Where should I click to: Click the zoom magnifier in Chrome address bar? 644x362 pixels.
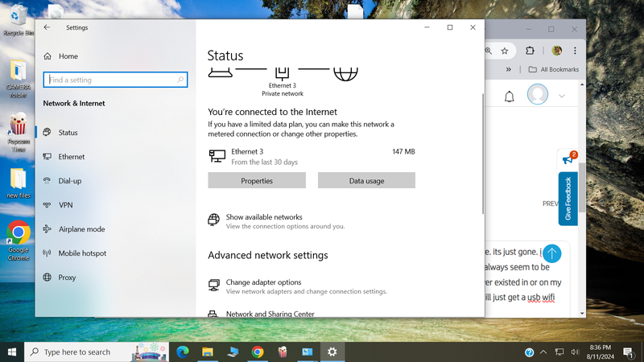[489, 51]
